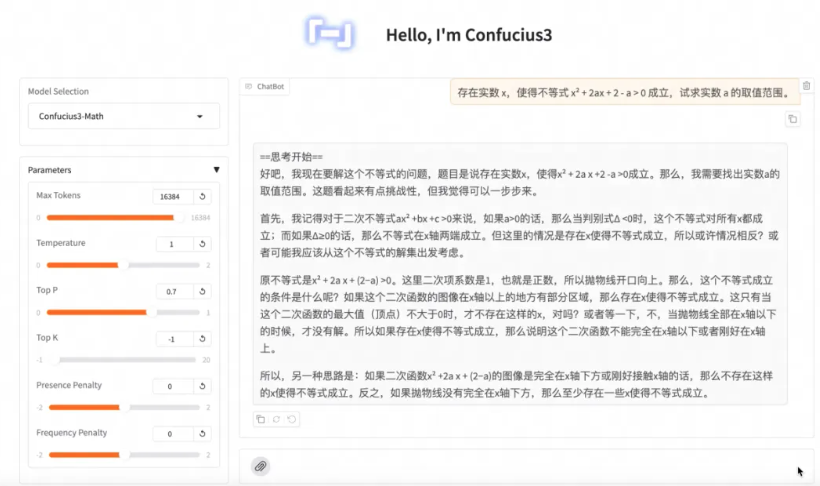The image size is (820, 486).
Task: Reset Max Tokens to default
Action: point(202,196)
